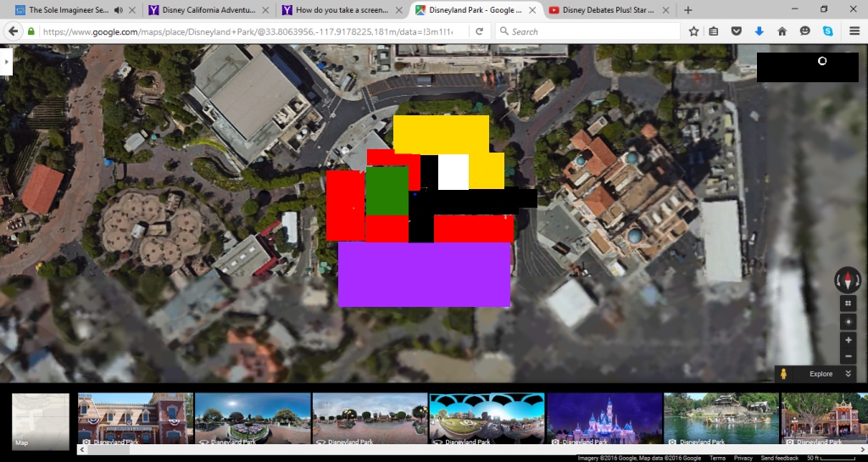Viewport: 868px width, 462px height.
Task: Open the Terms link
Action: [x=717, y=458]
